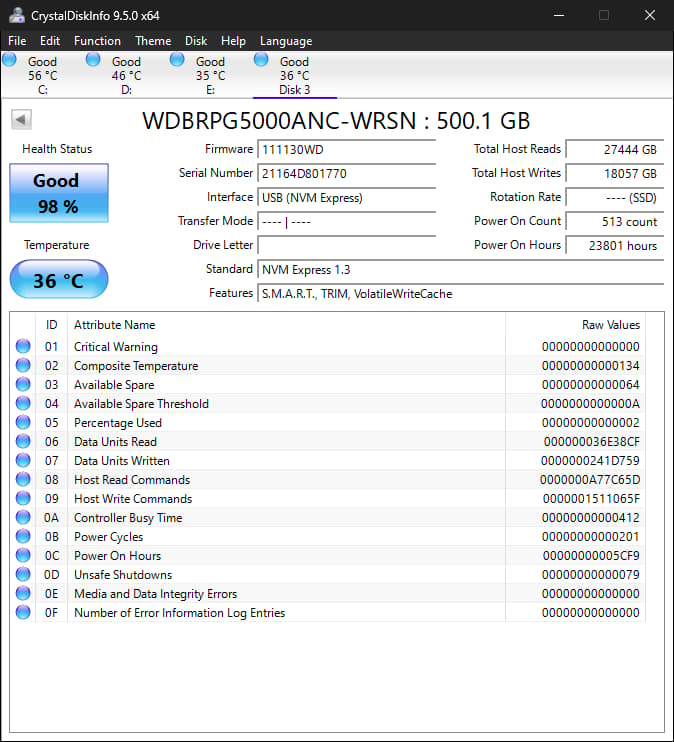Switch to drive D: tab at 46 °C

click(126, 75)
